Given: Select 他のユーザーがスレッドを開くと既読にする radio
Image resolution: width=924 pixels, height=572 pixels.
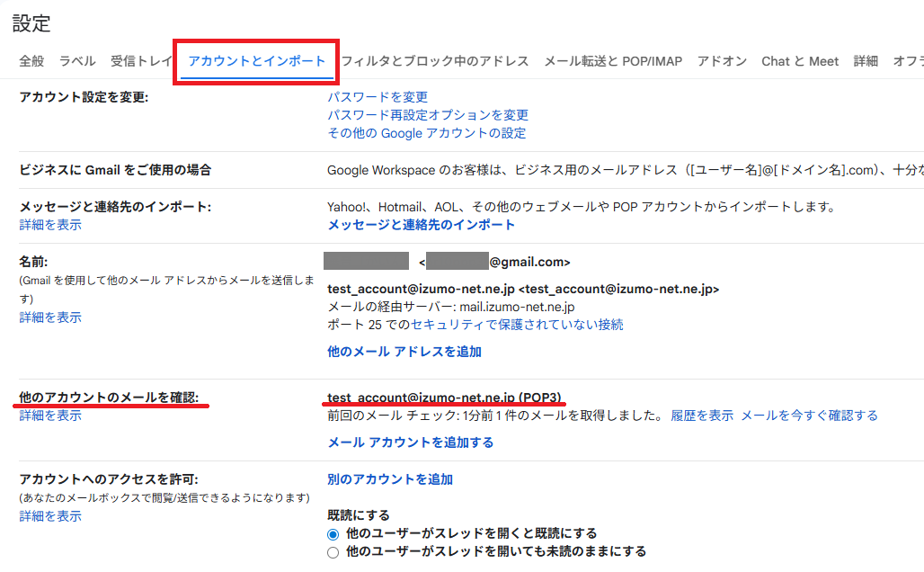Looking at the screenshot, I should pyautogui.click(x=333, y=534).
